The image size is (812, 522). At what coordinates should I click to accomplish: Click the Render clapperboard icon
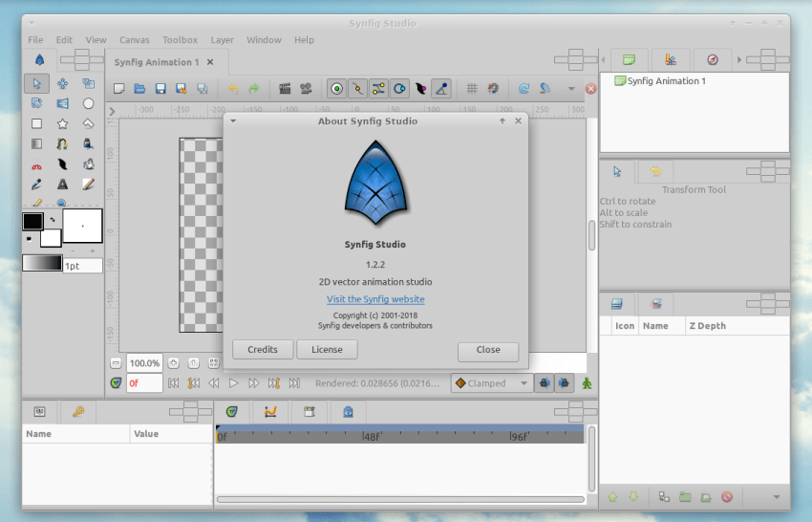tap(285, 89)
